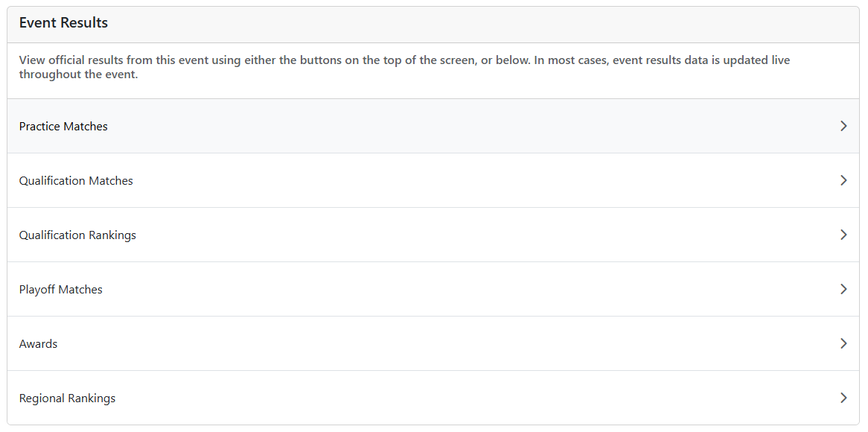Click the right arrow on Playoff Matches
Viewport: 868px width, 432px height.
(843, 289)
